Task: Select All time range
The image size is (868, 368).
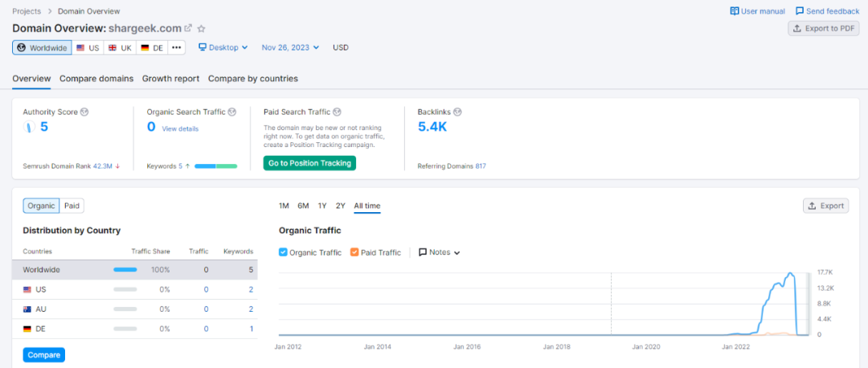Action: [x=367, y=206]
